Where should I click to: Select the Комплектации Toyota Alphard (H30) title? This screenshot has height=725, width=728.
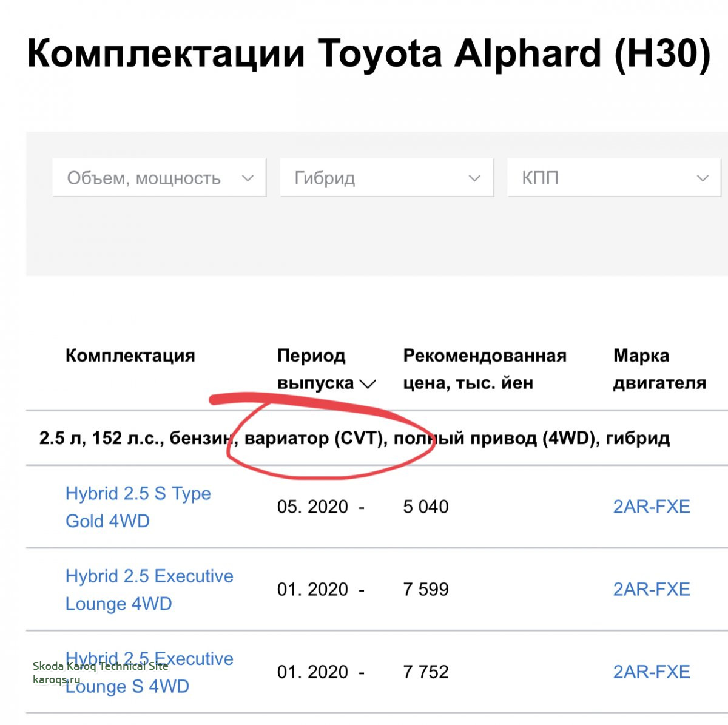pyautogui.click(x=369, y=53)
